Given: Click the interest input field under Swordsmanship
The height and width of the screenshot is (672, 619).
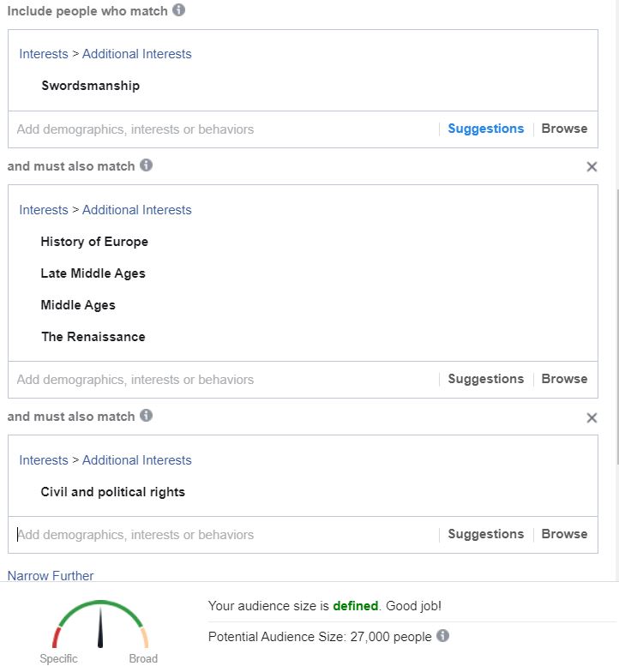Looking at the screenshot, I should pos(223,129).
